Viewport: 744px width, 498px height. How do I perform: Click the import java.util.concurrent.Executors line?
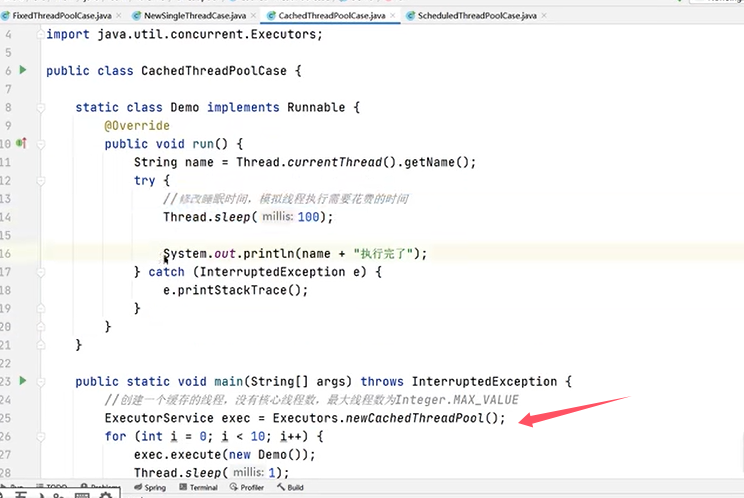click(184, 35)
